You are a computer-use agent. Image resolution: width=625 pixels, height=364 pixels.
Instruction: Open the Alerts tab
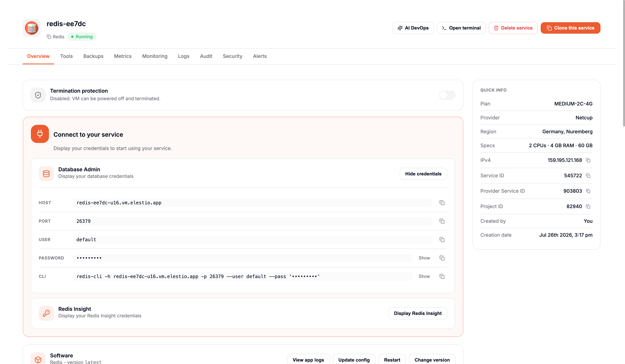click(260, 56)
